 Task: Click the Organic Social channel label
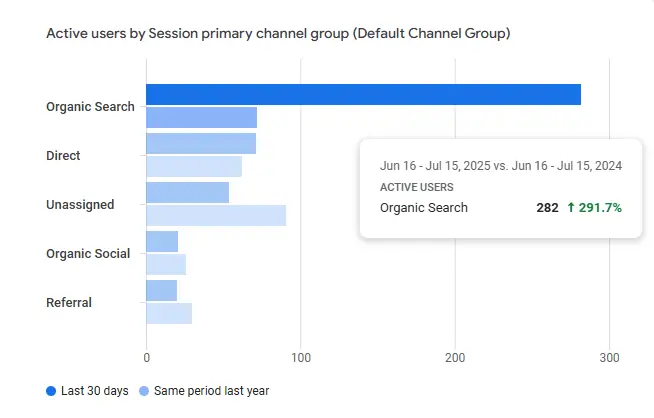point(88,254)
